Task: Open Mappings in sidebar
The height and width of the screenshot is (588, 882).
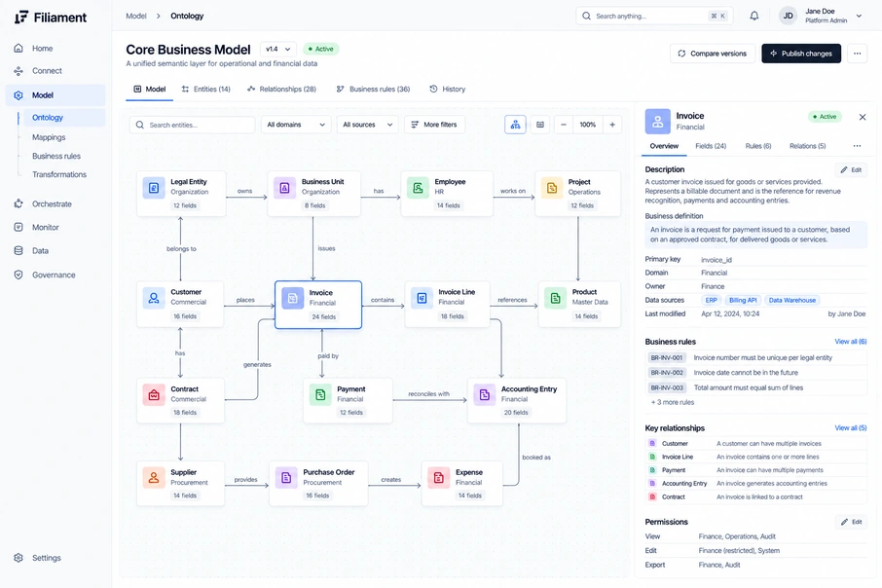Action: click(49, 137)
